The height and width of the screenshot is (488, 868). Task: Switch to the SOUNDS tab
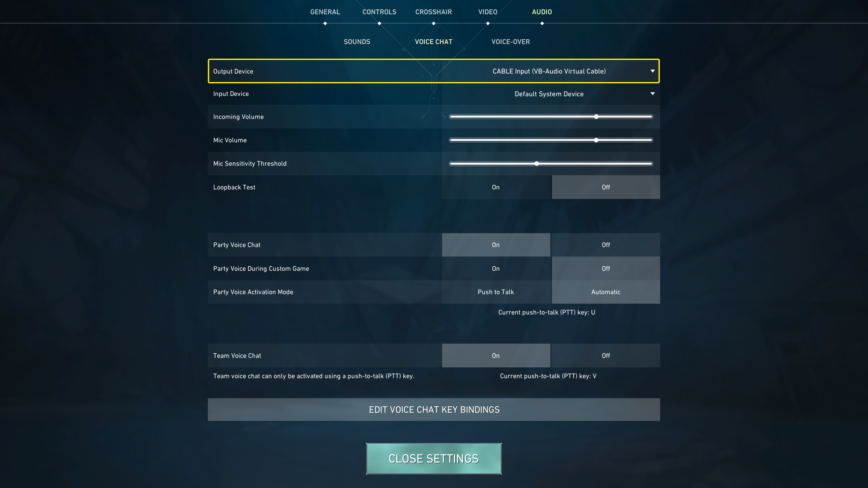point(356,41)
